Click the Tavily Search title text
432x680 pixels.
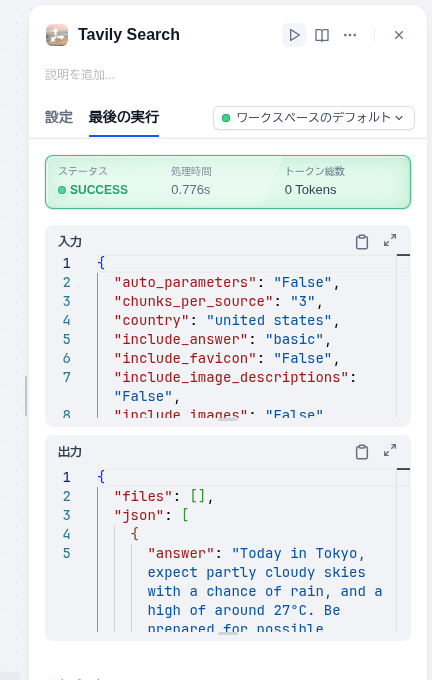128,35
